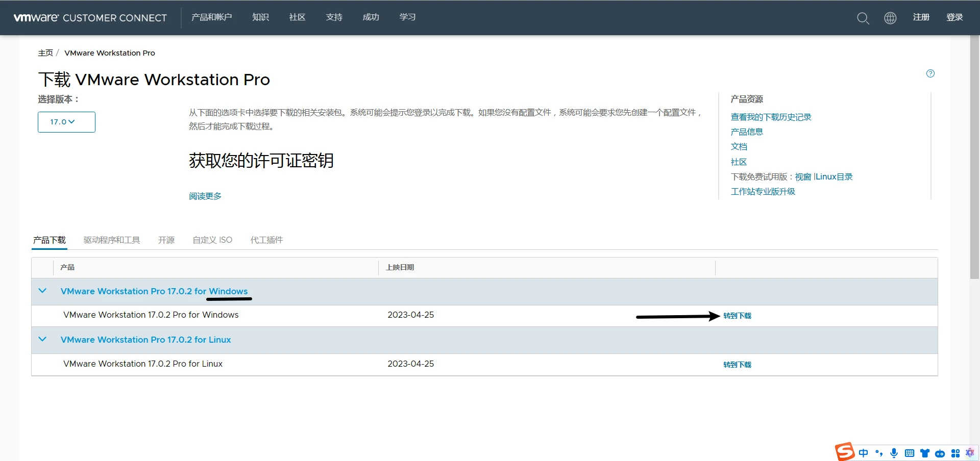This screenshot has width=980, height=461.
Task: Open the search magnifier in the header
Action: (863, 18)
